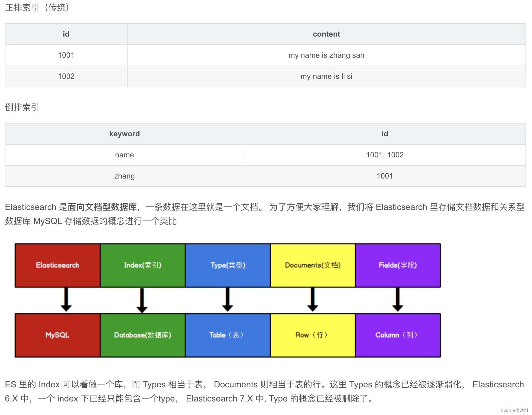Select the 'my name is zhang san' cell

click(x=326, y=55)
